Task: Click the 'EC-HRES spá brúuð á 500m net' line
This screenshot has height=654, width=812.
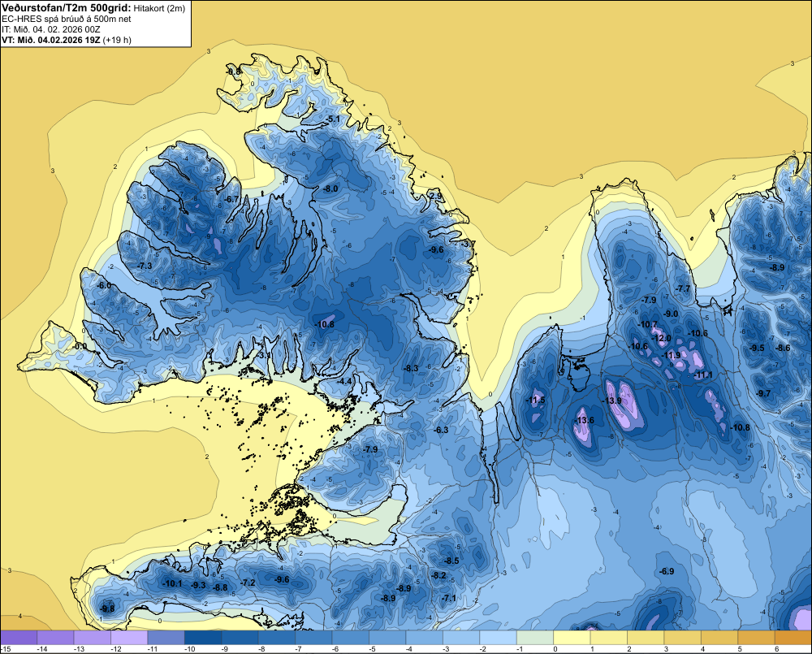Action: (x=67, y=19)
